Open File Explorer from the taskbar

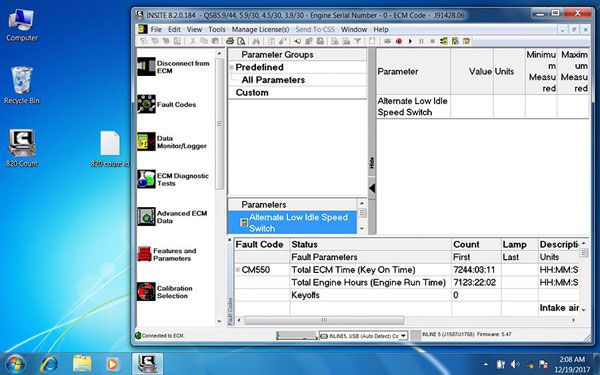[82, 364]
